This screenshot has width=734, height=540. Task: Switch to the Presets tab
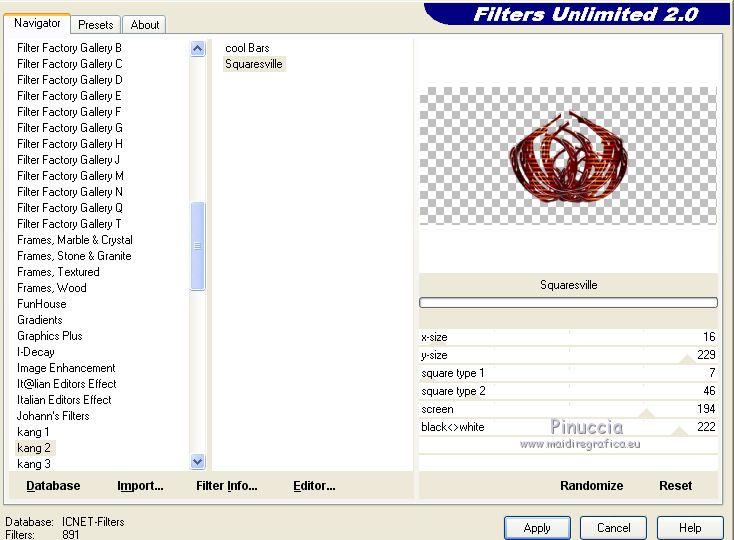[x=95, y=25]
